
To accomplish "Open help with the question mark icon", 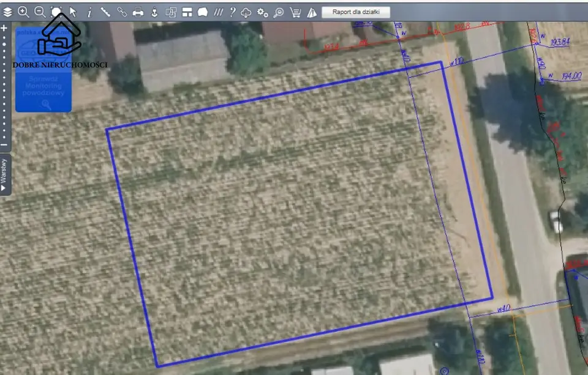I will tap(233, 12).
